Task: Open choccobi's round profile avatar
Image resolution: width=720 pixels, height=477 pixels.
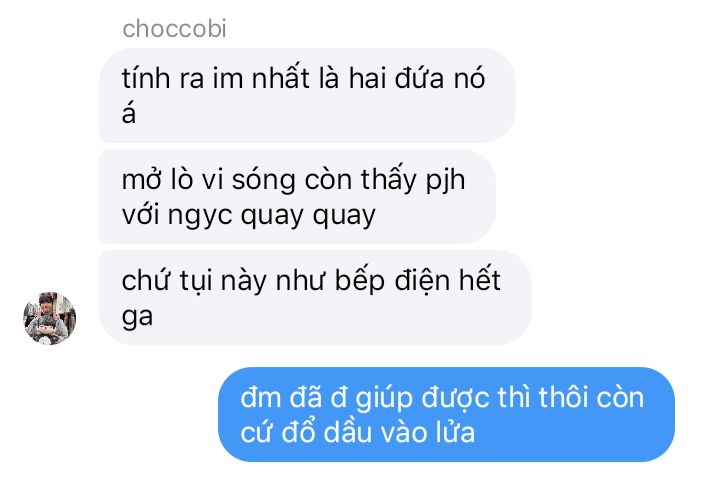Action: 50,318
